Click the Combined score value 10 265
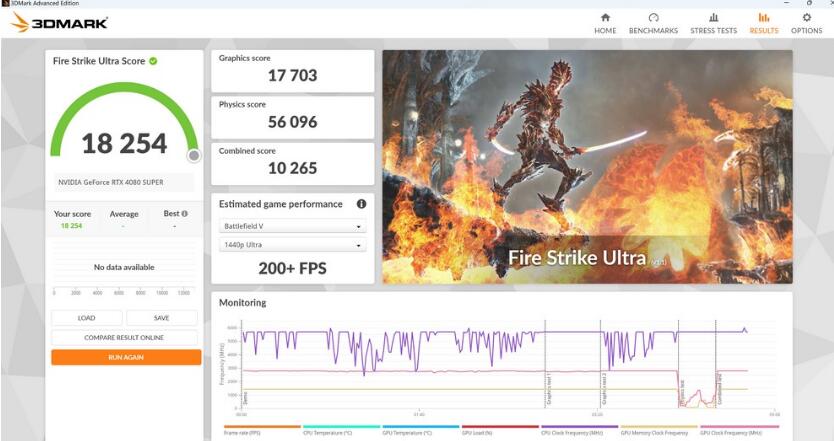The image size is (834, 441). point(293,168)
